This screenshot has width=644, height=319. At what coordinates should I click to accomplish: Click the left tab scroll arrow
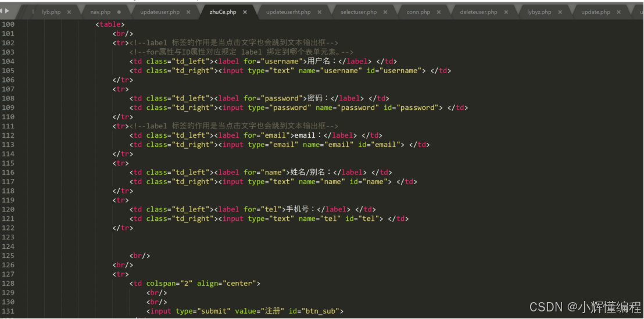3,11
